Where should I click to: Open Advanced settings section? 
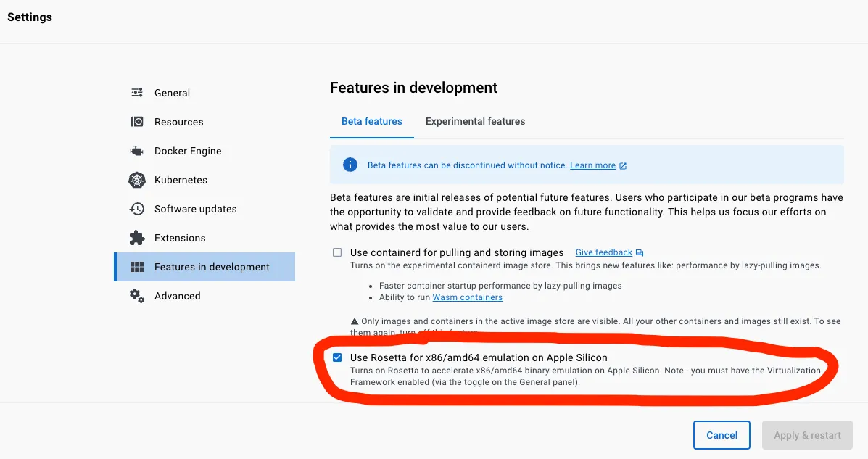pyautogui.click(x=204, y=296)
